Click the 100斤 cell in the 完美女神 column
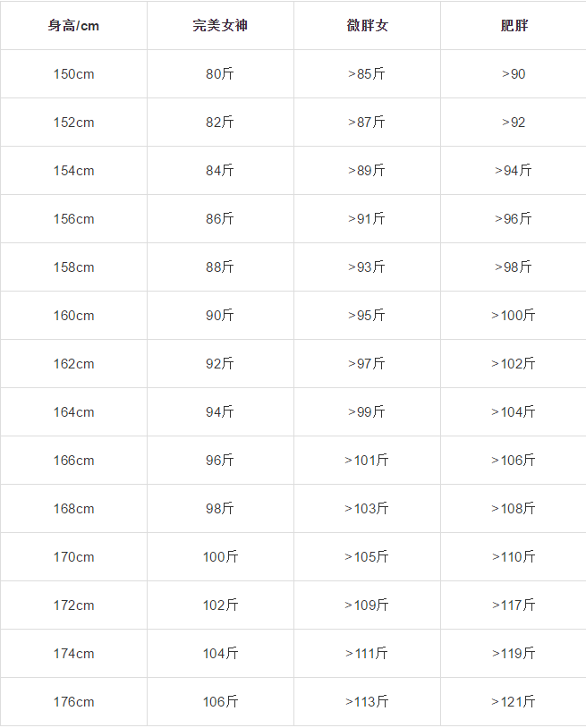Screen dimensions: 586x728 tap(220, 557)
